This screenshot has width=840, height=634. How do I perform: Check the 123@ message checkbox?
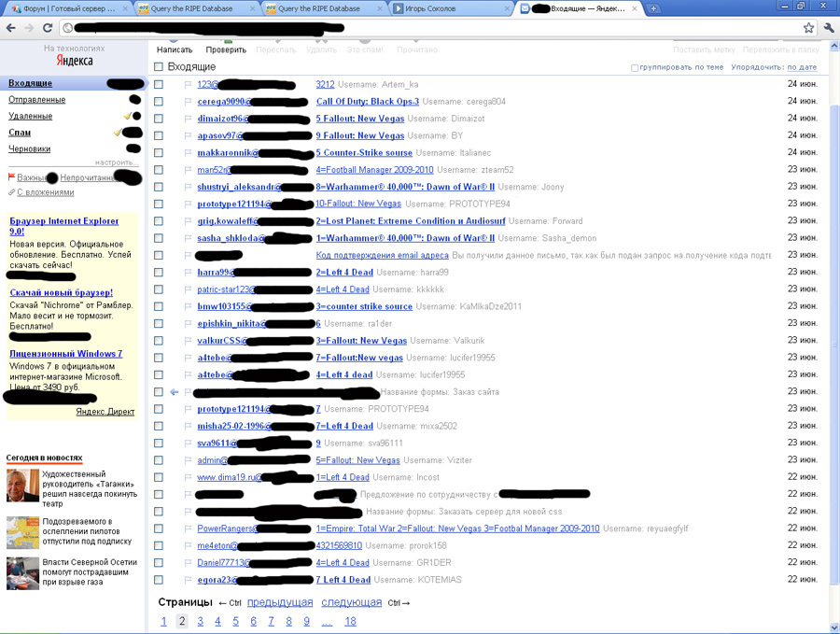pos(158,84)
